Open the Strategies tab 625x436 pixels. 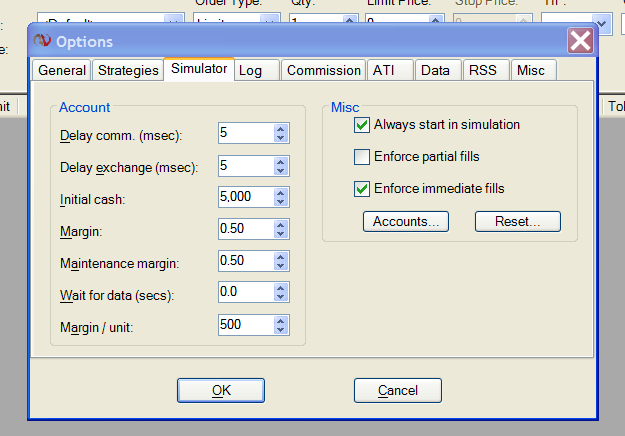pyautogui.click(x=128, y=71)
